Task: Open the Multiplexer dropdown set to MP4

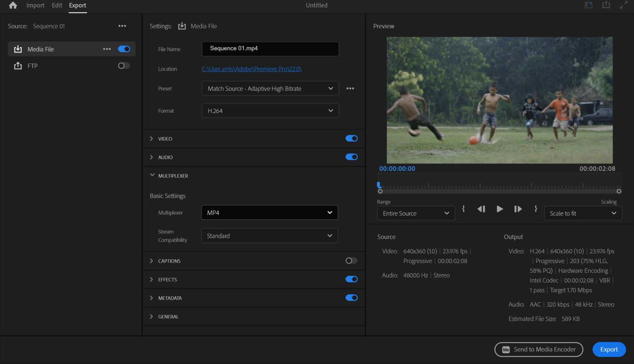Action: tap(269, 212)
